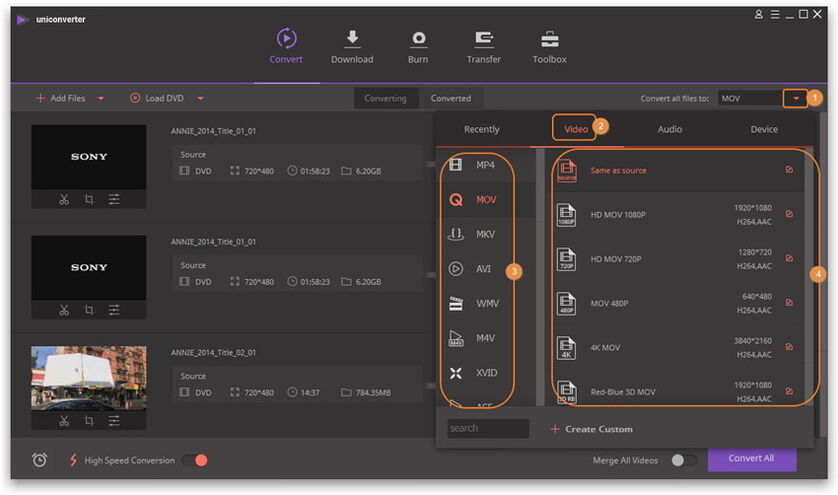
Task: Open the Transfer section icon
Action: point(484,40)
